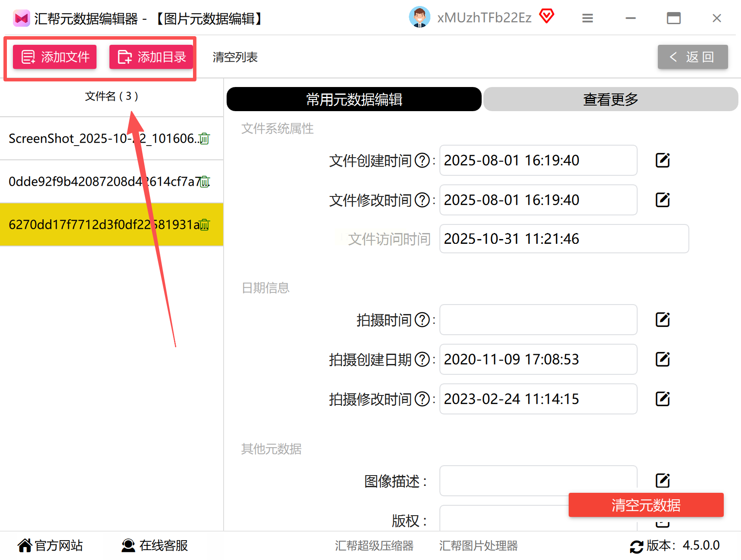Click the 文件创建时间 value field

pos(538,160)
